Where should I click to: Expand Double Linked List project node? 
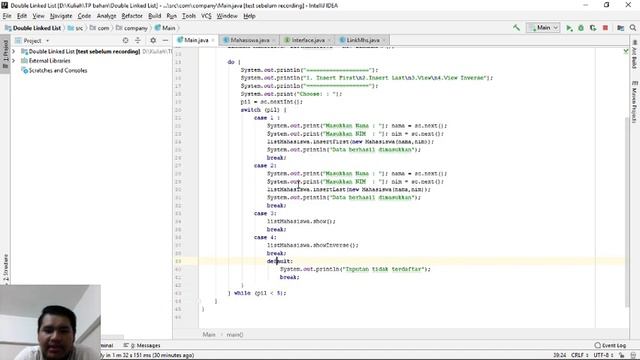[14, 51]
